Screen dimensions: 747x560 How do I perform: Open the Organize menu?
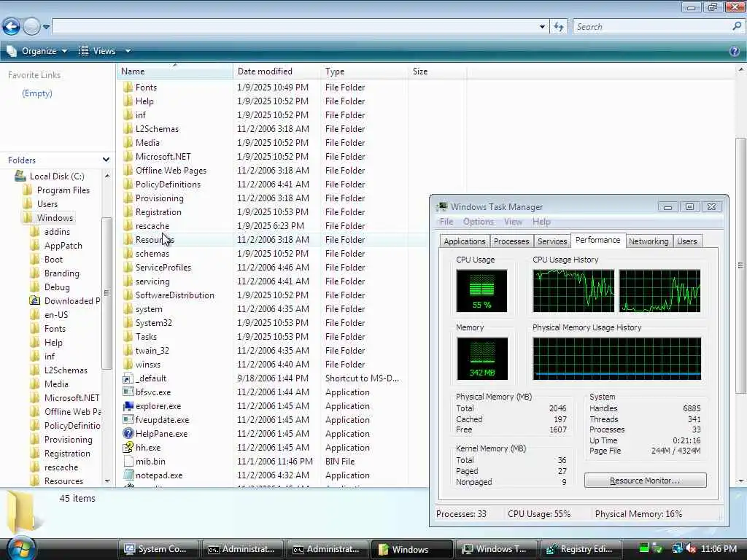pyautogui.click(x=37, y=51)
